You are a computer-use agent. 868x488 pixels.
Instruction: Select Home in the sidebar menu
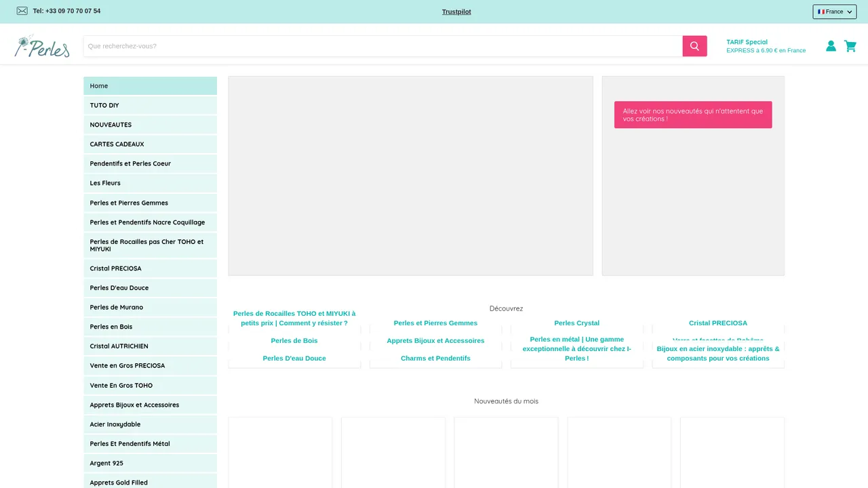pos(150,86)
